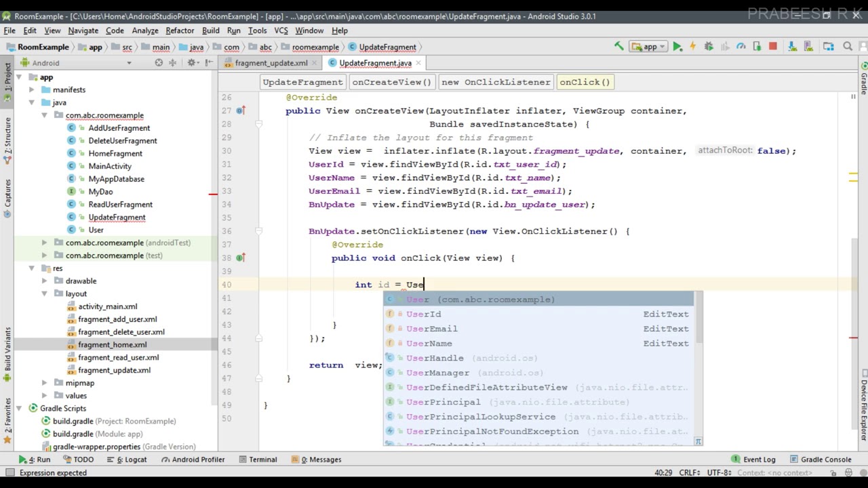
Task: Open Project Structure icon in toolbar
Action: pyautogui.click(x=828, y=47)
